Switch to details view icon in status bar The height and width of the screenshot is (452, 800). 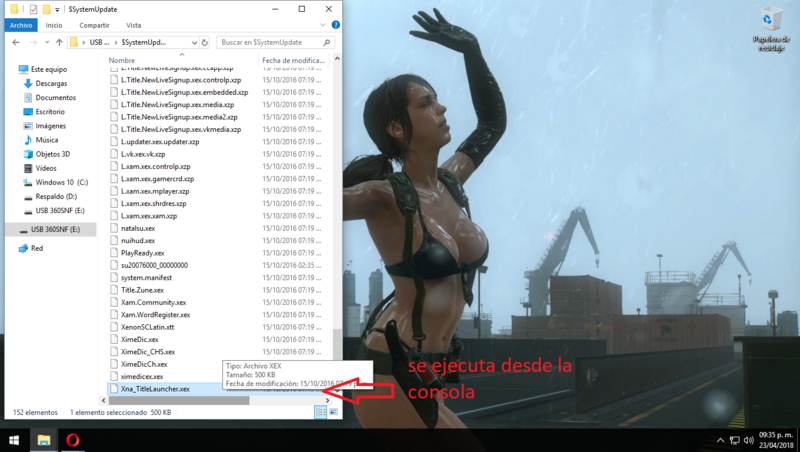(320, 412)
